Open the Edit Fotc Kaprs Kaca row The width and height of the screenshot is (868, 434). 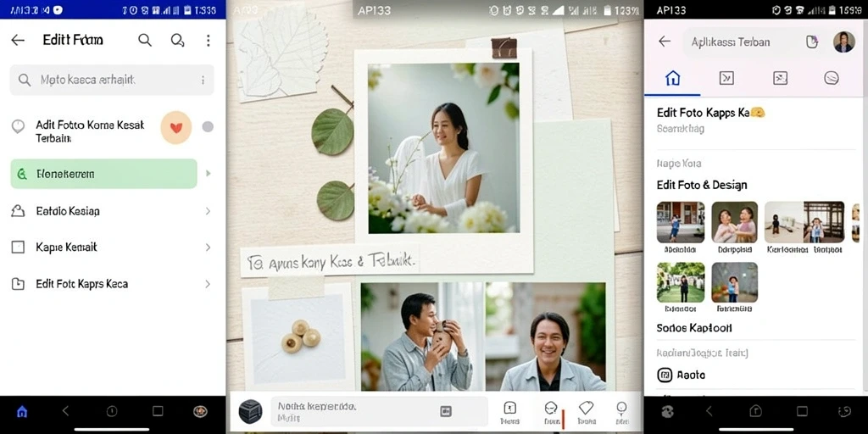[112, 284]
